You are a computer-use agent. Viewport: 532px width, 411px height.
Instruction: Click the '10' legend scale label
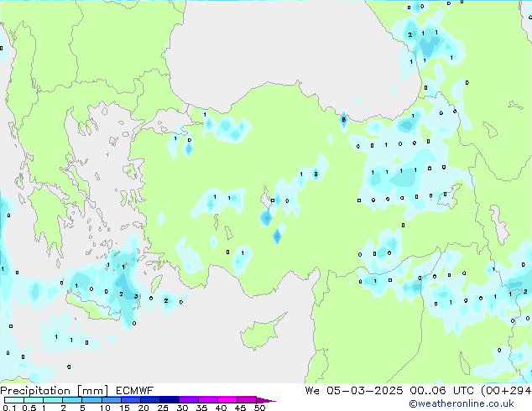coord(105,408)
